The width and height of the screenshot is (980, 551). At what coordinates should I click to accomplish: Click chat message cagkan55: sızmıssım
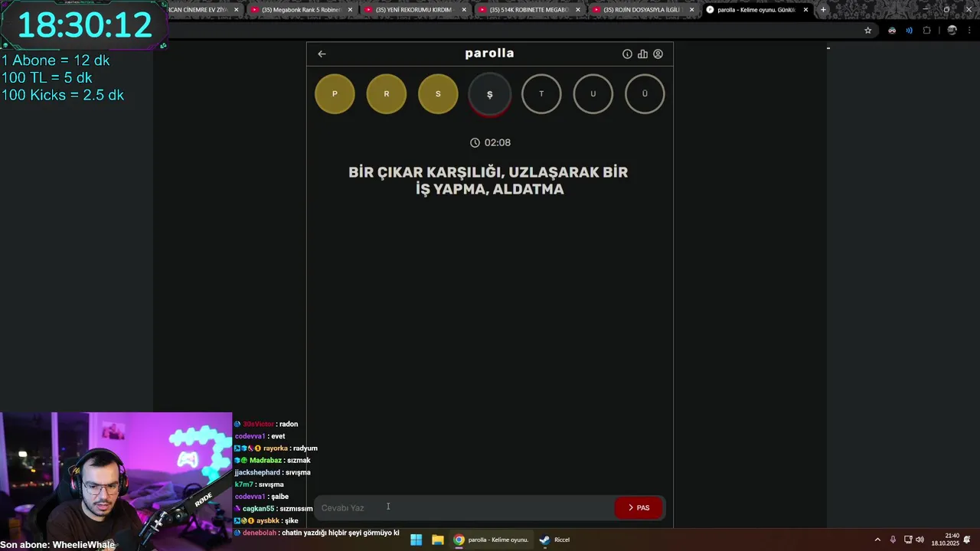pyautogui.click(x=273, y=509)
